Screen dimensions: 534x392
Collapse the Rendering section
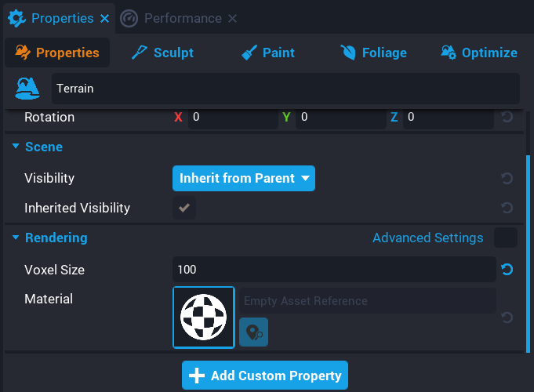click(x=16, y=238)
